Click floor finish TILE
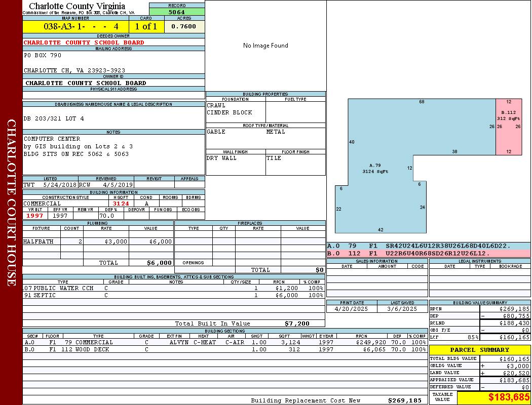Screen dimensions: 532x405 point(274,158)
